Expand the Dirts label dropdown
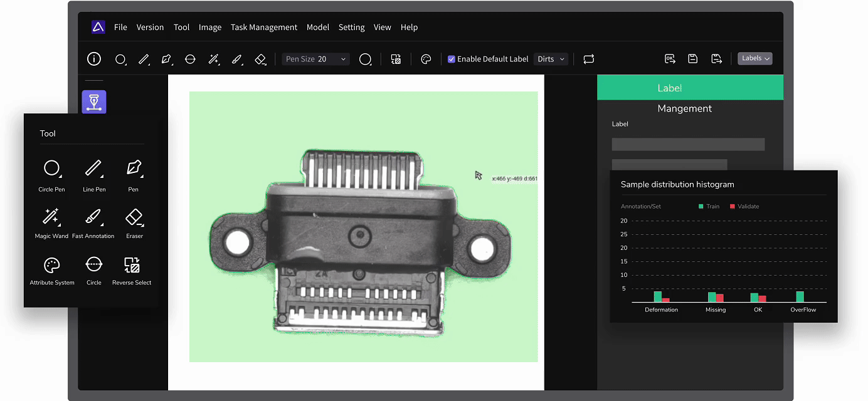The image size is (868, 401). (x=551, y=59)
